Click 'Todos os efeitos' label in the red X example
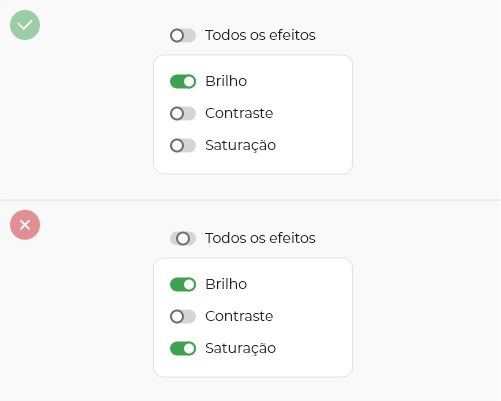The height and width of the screenshot is (401, 501). pos(260,238)
